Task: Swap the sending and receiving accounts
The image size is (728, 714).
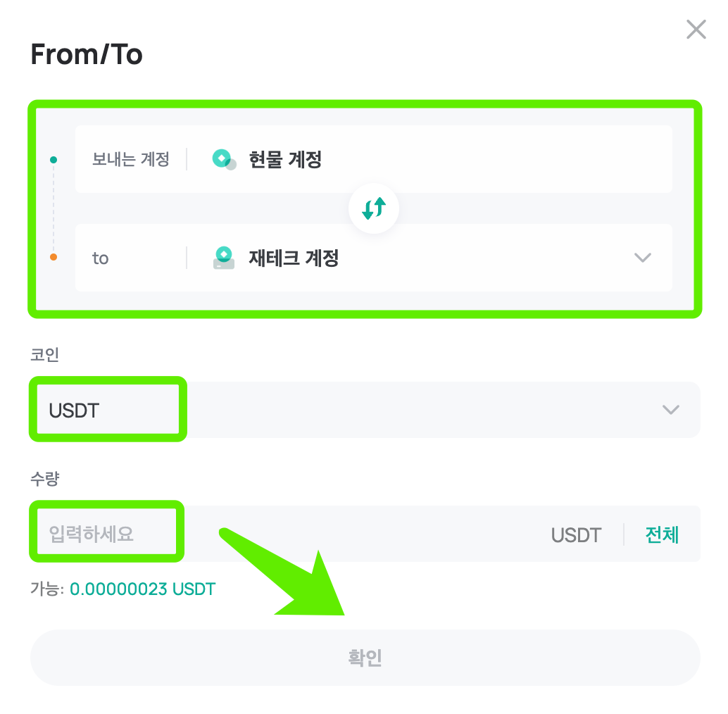Action: [x=374, y=208]
